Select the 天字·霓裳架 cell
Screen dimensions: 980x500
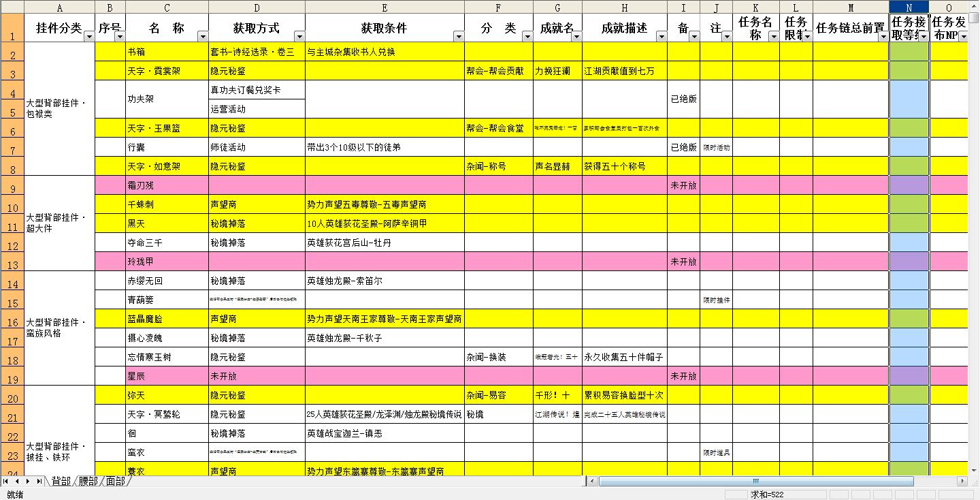[x=167, y=71]
